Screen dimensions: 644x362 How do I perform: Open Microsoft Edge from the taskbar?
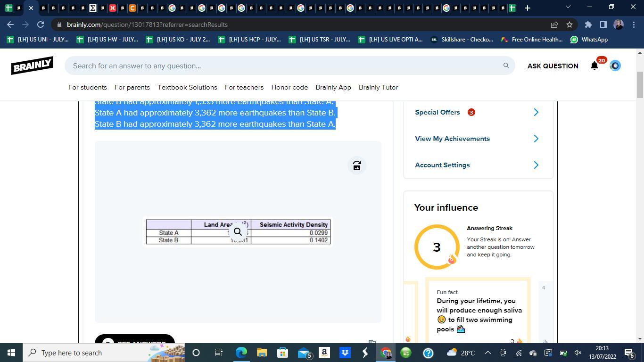coord(241,353)
